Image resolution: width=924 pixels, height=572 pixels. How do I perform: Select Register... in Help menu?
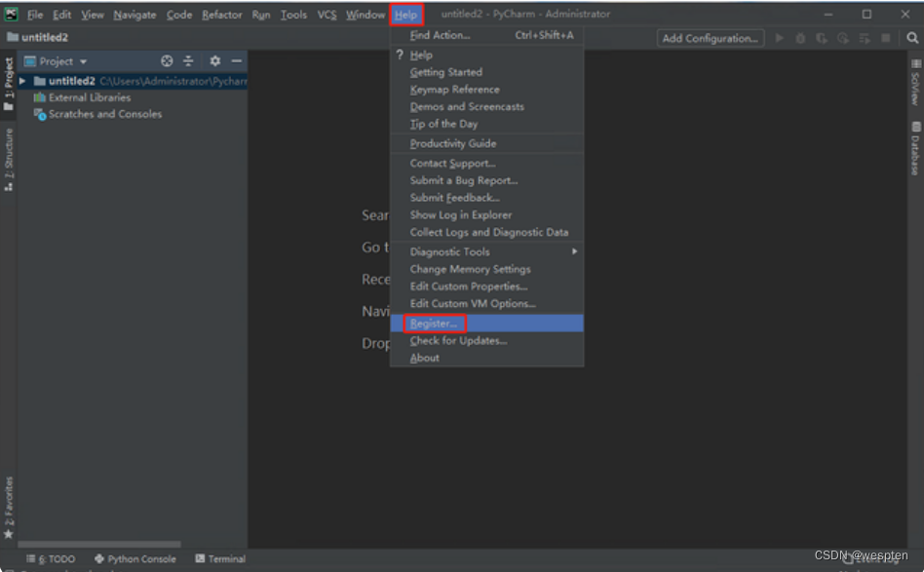486,324
